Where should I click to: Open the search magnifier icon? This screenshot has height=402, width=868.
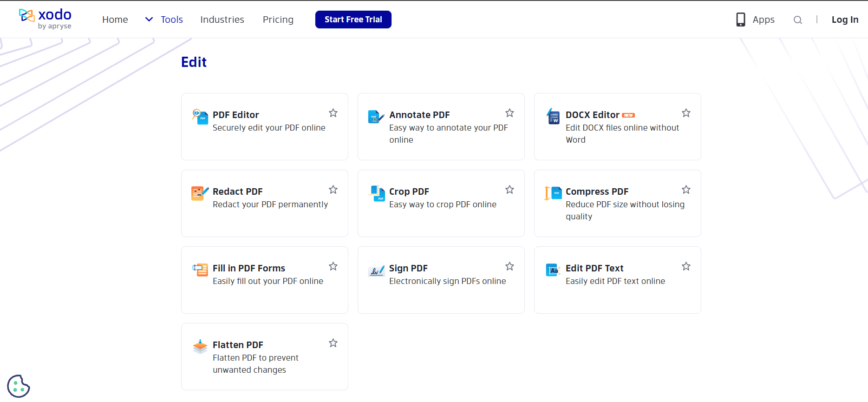pos(798,20)
